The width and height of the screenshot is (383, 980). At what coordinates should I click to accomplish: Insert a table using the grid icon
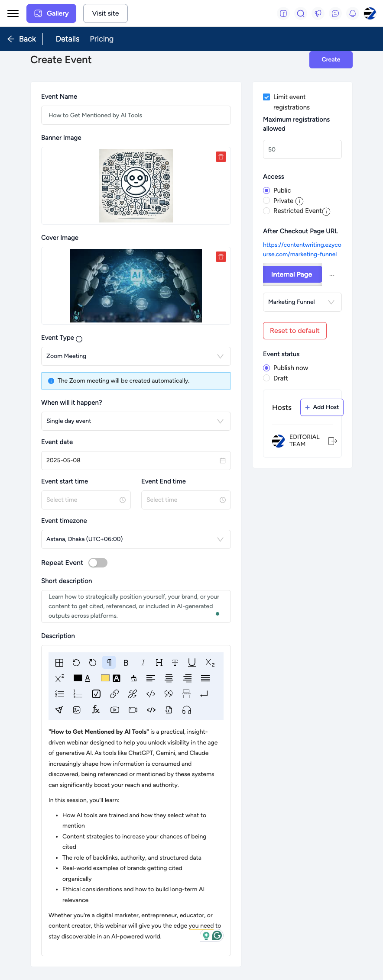59,663
